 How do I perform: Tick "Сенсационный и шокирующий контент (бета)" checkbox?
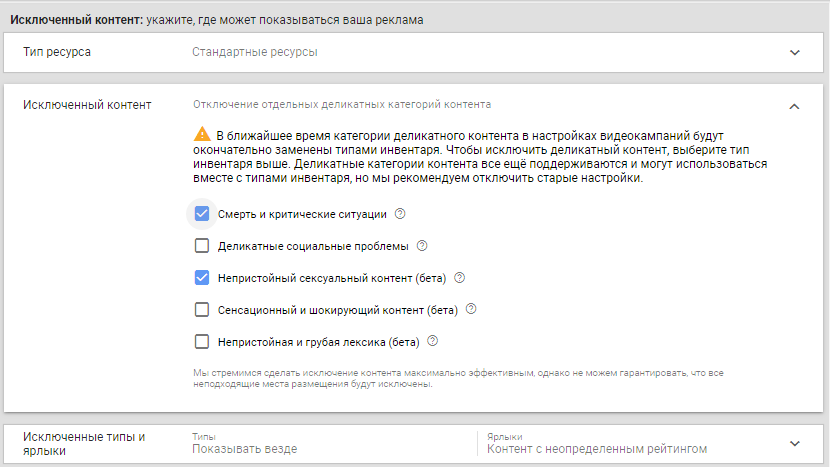point(202,310)
